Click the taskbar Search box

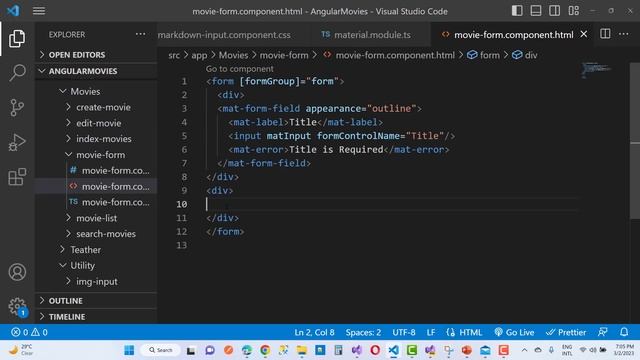tap(161, 350)
